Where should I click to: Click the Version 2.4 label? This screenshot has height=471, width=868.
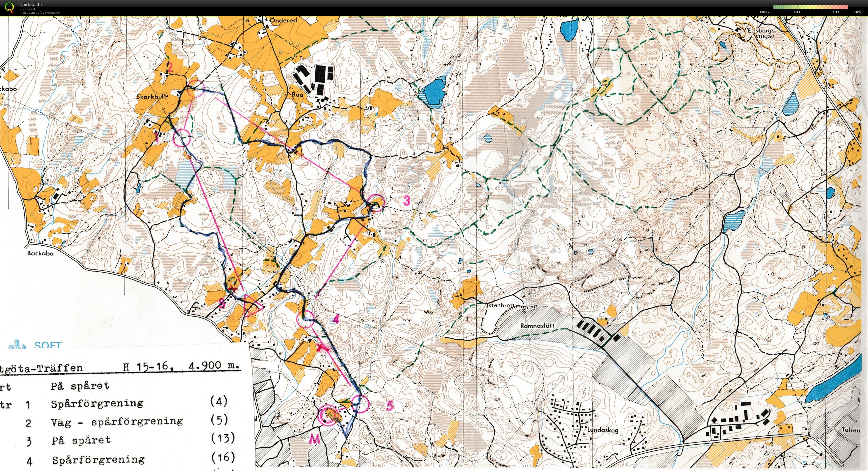(x=27, y=9)
